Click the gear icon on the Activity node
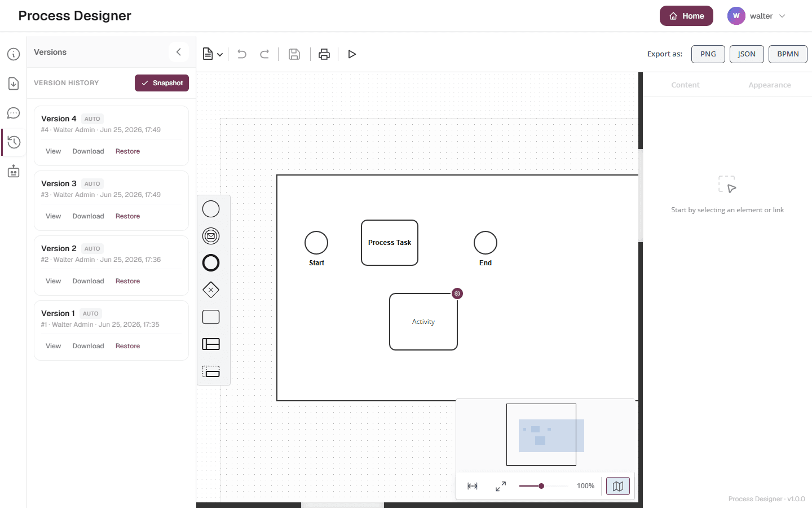The width and height of the screenshot is (812, 508). point(457,294)
